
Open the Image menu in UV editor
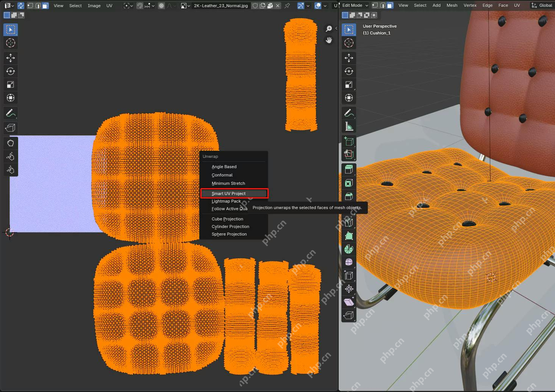[x=94, y=6]
